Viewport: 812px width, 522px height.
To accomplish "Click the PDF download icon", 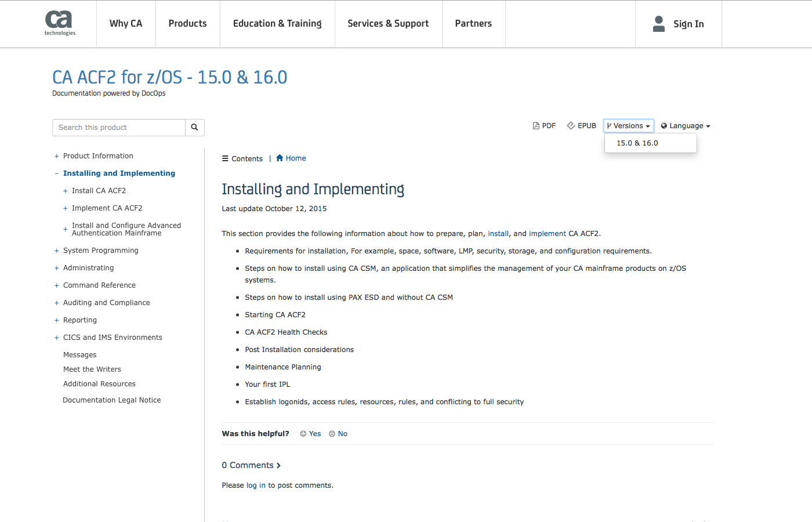I will [x=535, y=125].
